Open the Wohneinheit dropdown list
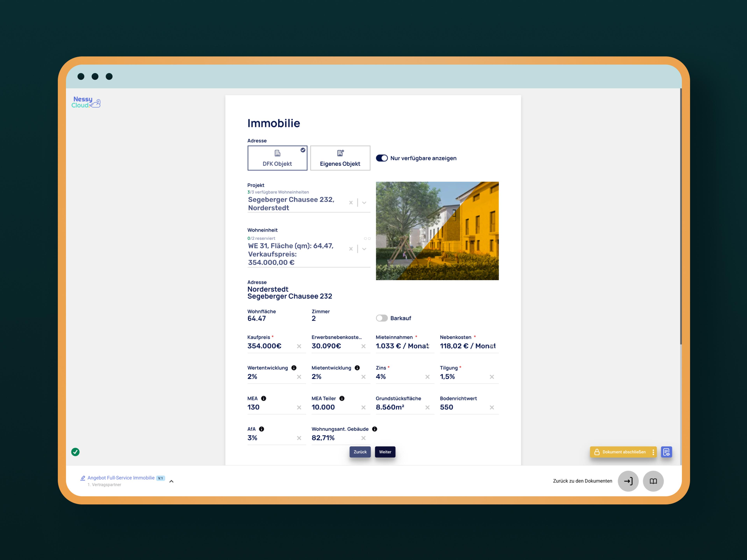Screen dimensions: 747x560 point(364,249)
